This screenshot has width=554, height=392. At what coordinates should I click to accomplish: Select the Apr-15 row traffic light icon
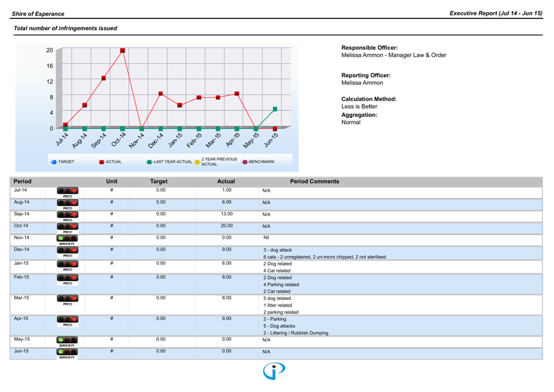pos(67,319)
